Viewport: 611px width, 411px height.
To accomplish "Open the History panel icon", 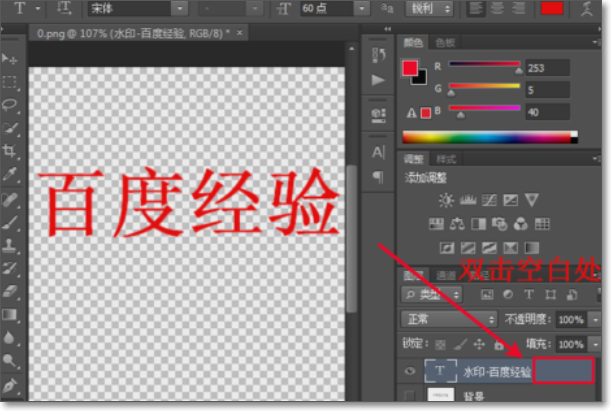I will pos(378,55).
